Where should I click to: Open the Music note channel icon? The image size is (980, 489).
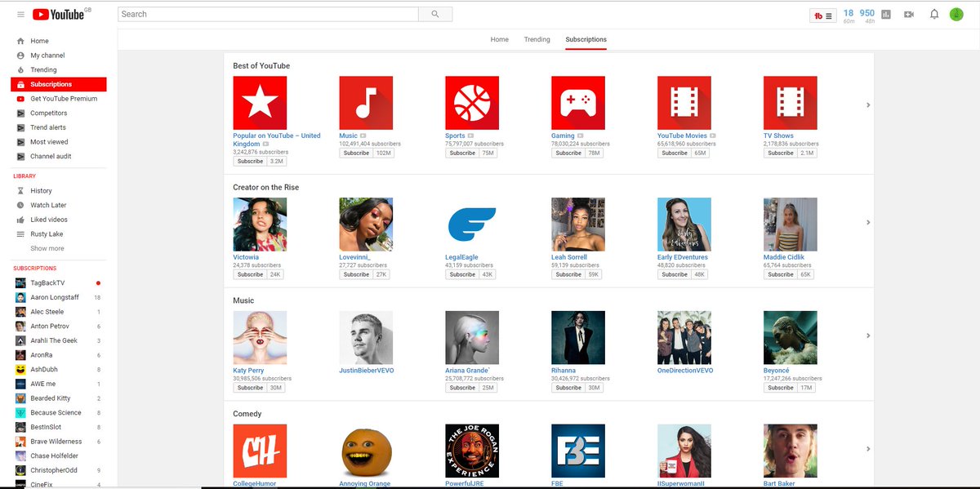366,103
